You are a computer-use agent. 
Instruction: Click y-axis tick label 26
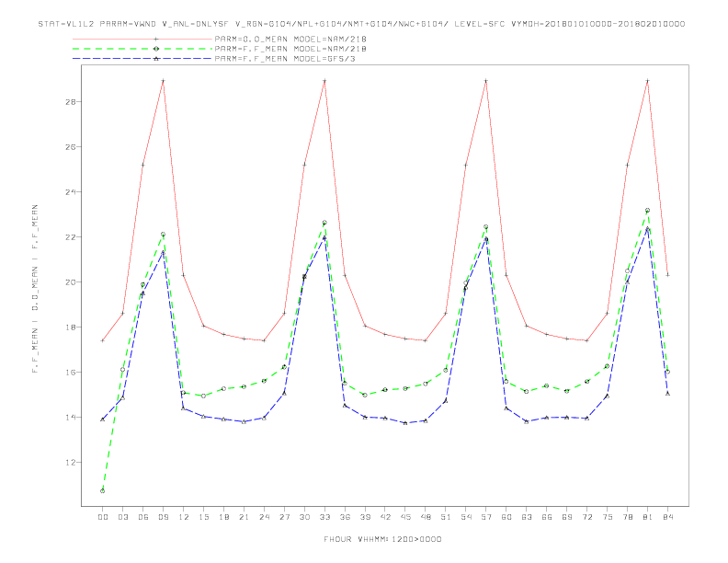[x=70, y=147]
